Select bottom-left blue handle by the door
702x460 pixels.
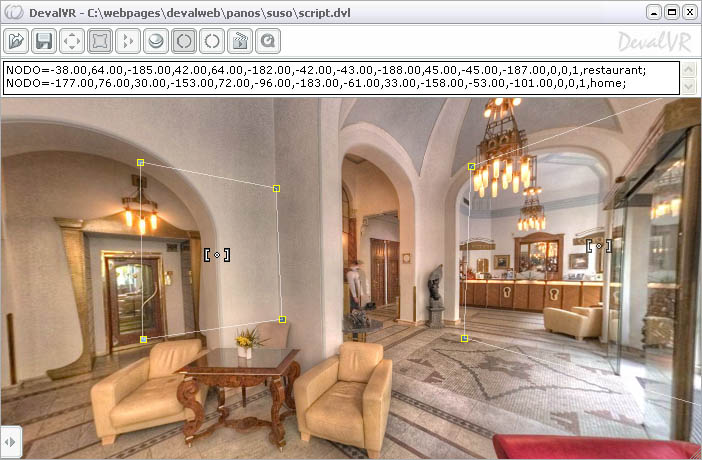click(x=143, y=340)
